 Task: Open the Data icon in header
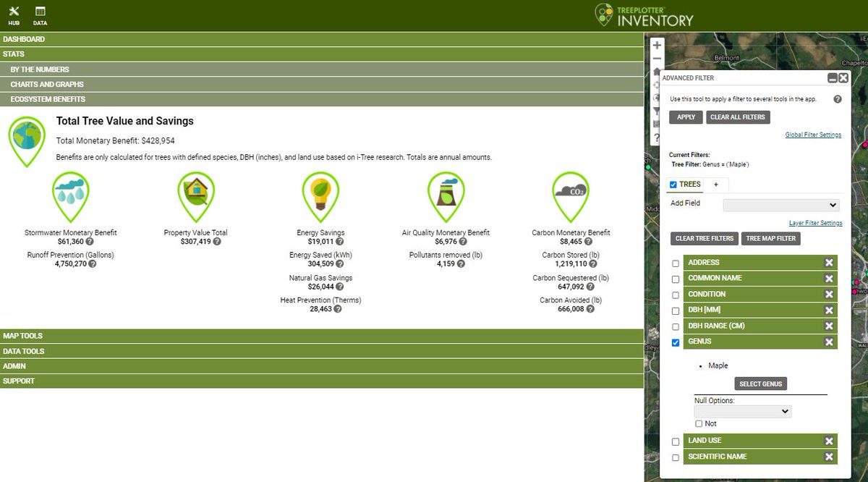coord(40,12)
